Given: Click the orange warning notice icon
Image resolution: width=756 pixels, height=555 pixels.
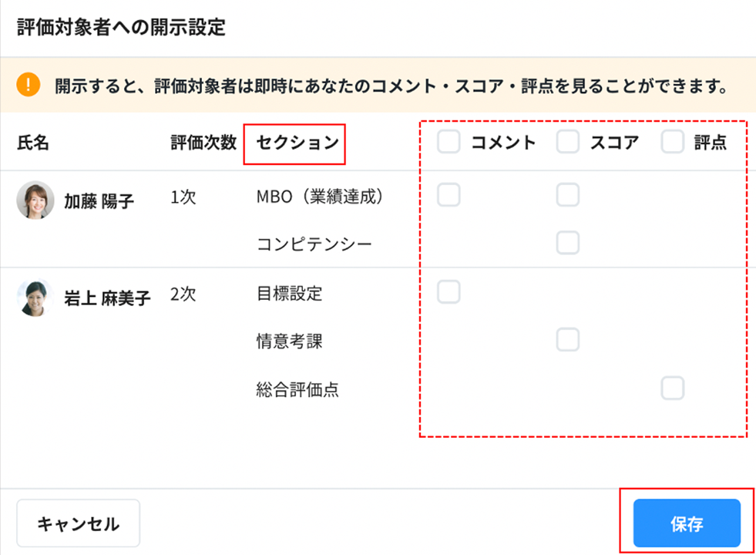Looking at the screenshot, I should click(28, 84).
